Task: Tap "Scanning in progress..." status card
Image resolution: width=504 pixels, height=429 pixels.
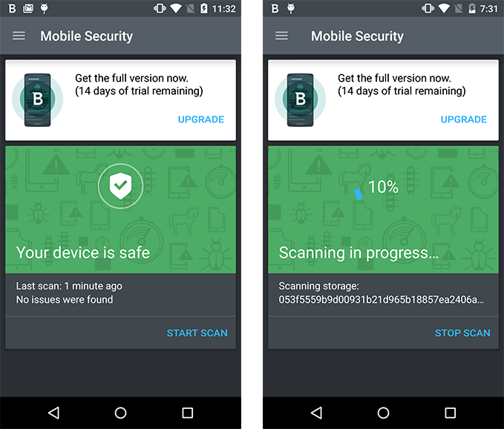Action: pos(383,210)
